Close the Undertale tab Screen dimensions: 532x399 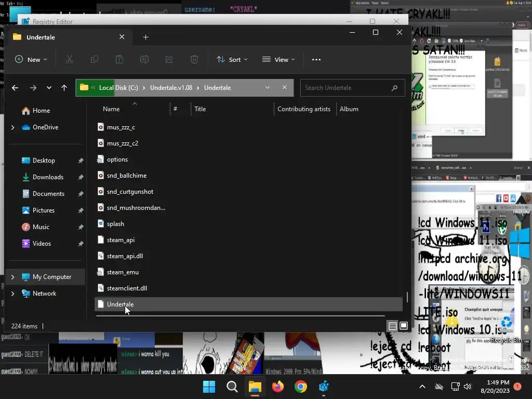coord(122,37)
